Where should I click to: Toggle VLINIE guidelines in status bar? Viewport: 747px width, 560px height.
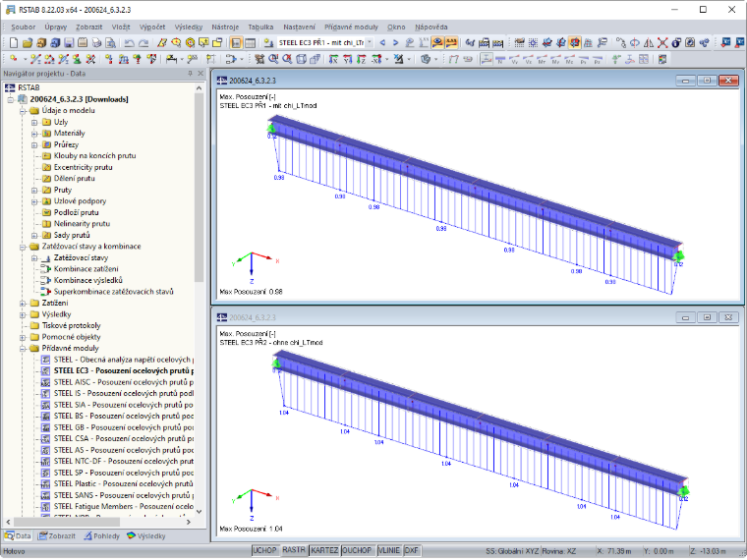point(389,550)
